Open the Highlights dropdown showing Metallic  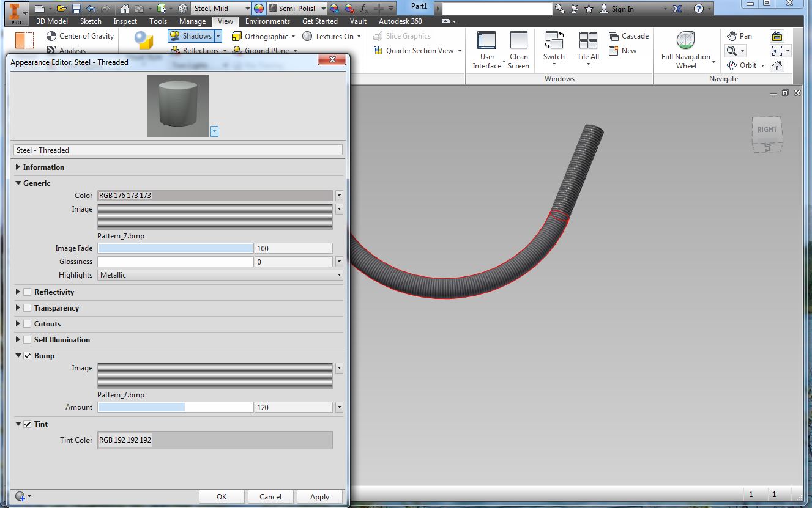(338, 275)
